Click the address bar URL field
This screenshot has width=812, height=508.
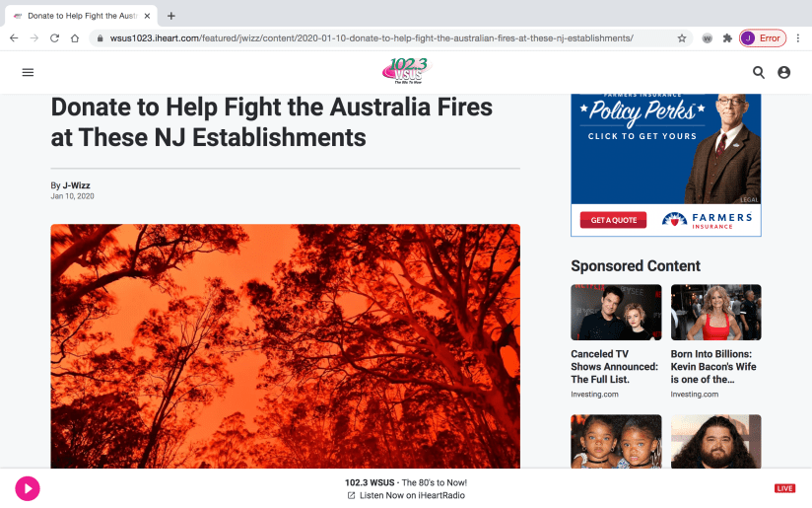tap(372, 38)
